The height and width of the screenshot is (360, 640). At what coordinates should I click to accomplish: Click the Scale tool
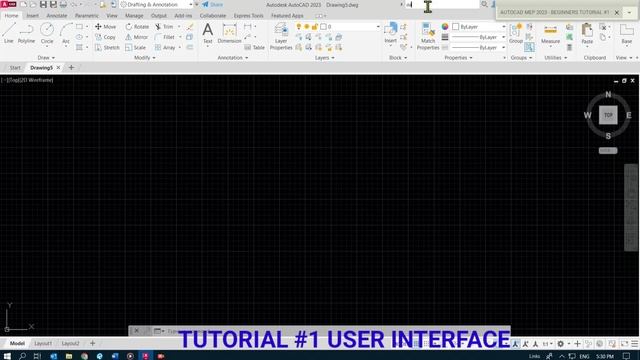point(136,48)
